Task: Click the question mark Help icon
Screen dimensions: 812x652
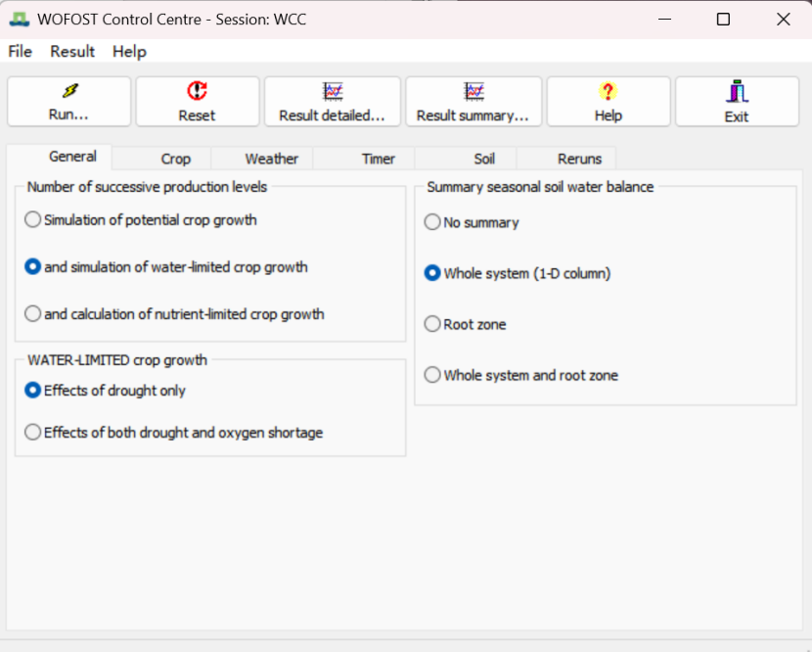Action: pyautogui.click(x=608, y=91)
